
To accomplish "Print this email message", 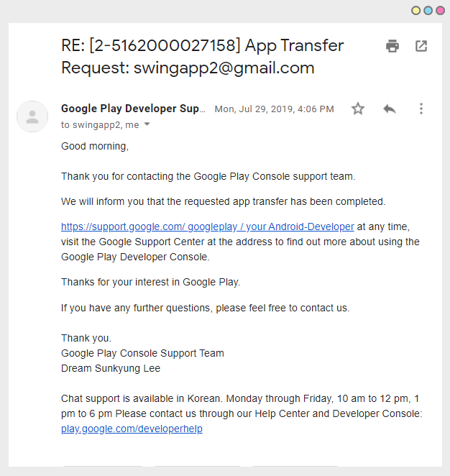I will tap(392, 47).
